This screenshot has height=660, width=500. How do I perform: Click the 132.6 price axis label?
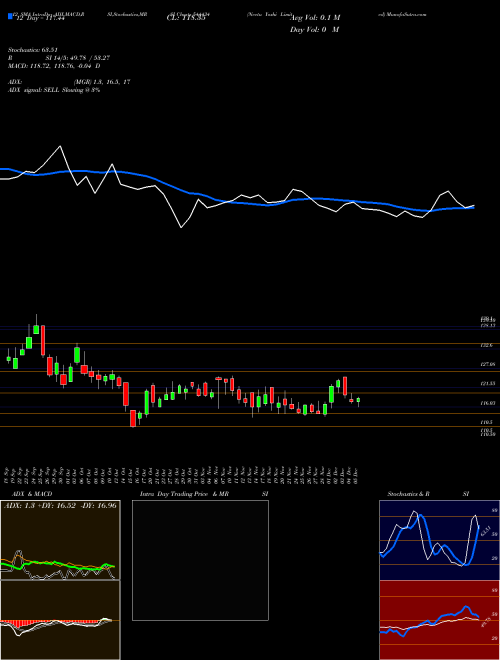click(487, 345)
